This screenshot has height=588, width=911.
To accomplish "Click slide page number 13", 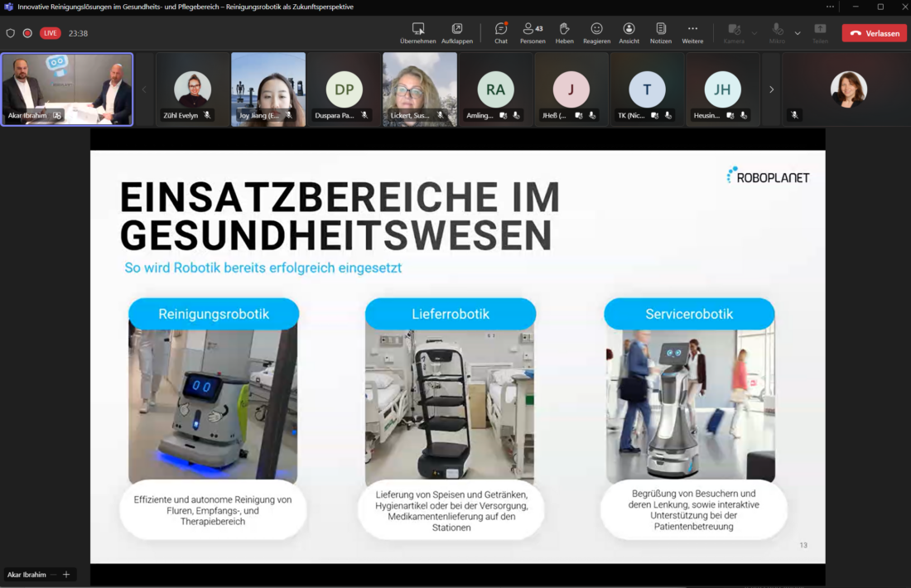I will coord(803,545).
